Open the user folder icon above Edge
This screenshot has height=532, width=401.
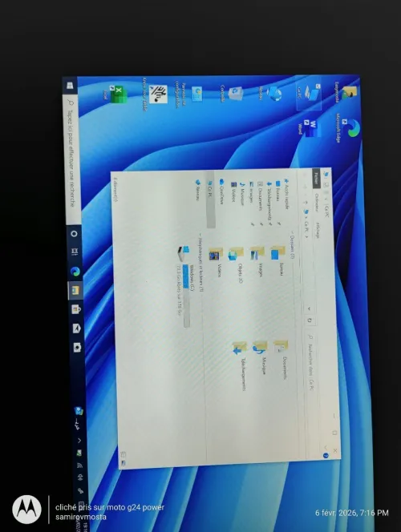[x=347, y=92]
